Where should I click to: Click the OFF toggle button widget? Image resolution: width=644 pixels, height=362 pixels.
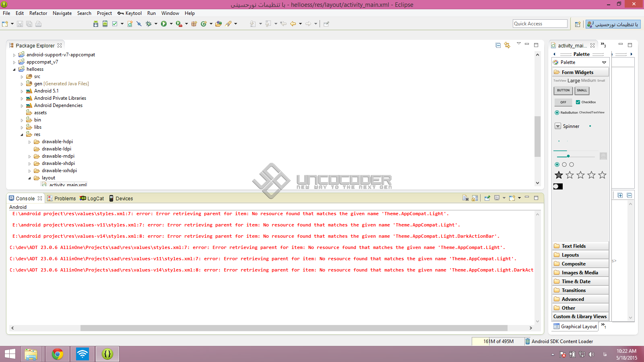point(563,102)
